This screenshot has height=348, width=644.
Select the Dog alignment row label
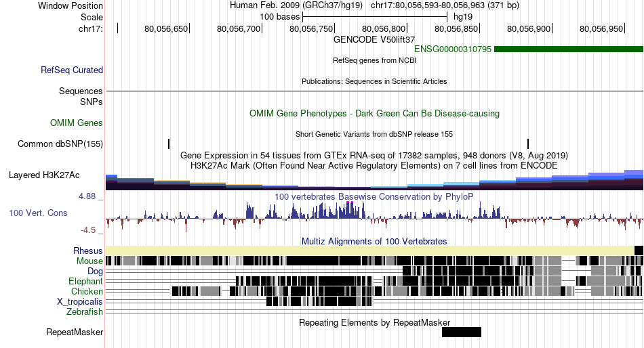pos(95,271)
